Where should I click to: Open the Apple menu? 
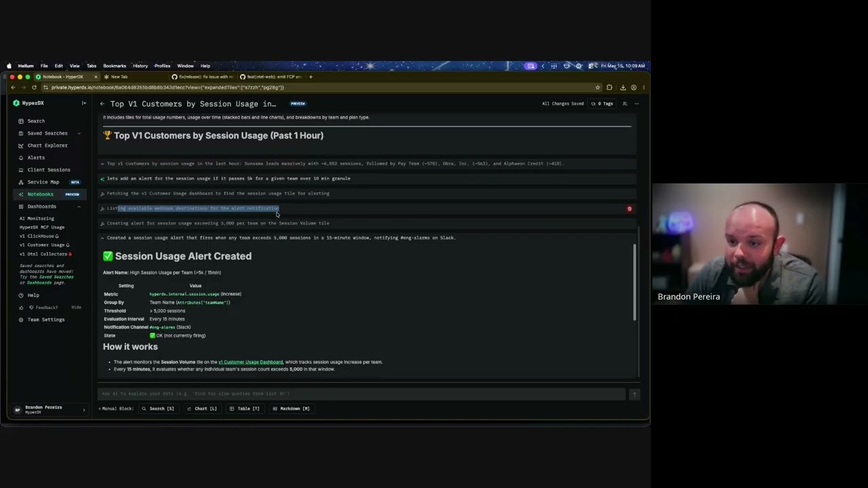[x=9, y=66]
